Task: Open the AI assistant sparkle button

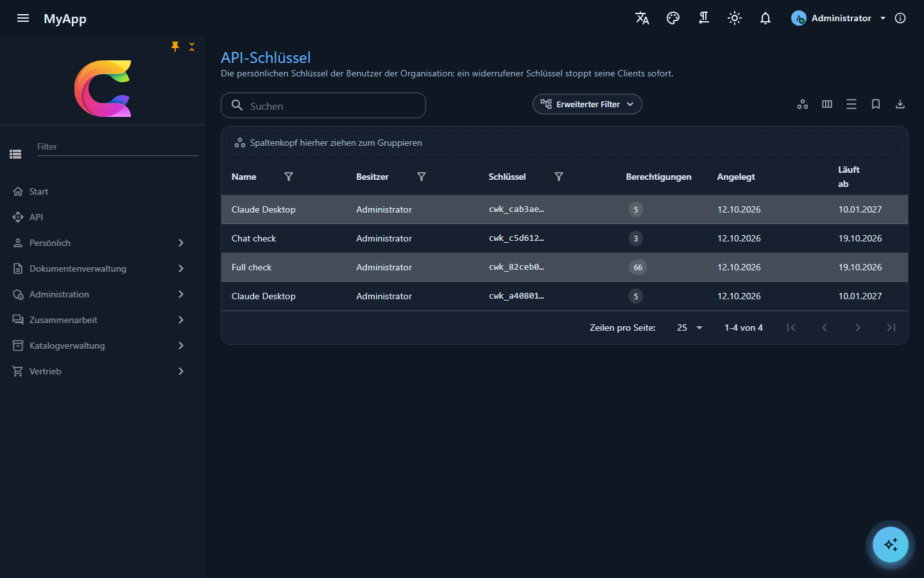Action: 891,545
